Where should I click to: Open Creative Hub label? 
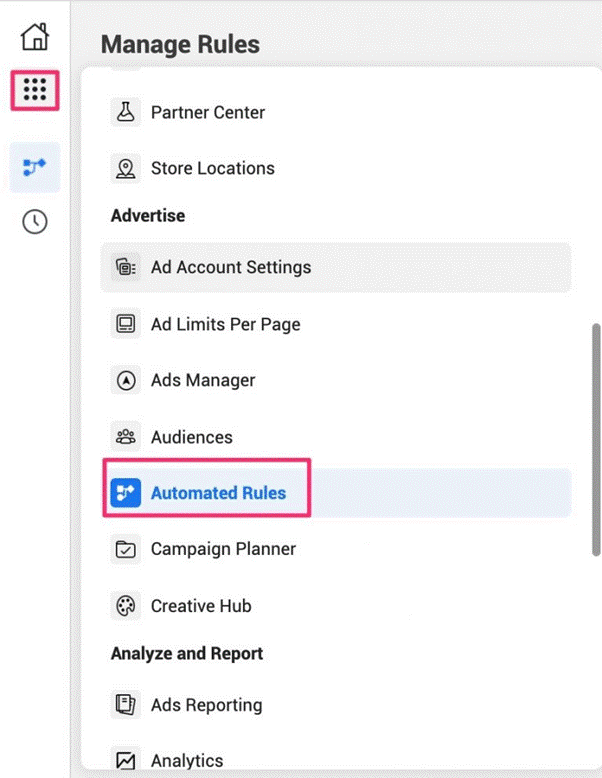coord(201,606)
